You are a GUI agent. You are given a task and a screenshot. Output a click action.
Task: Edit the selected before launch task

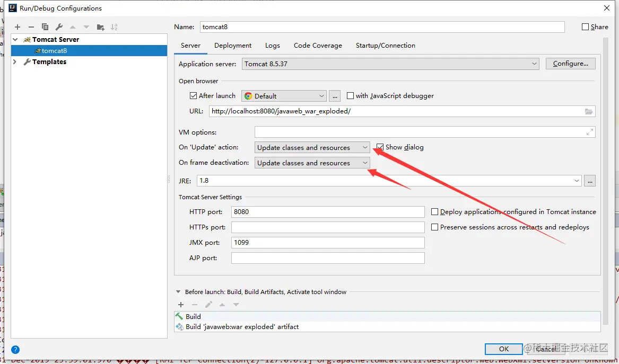[208, 305]
